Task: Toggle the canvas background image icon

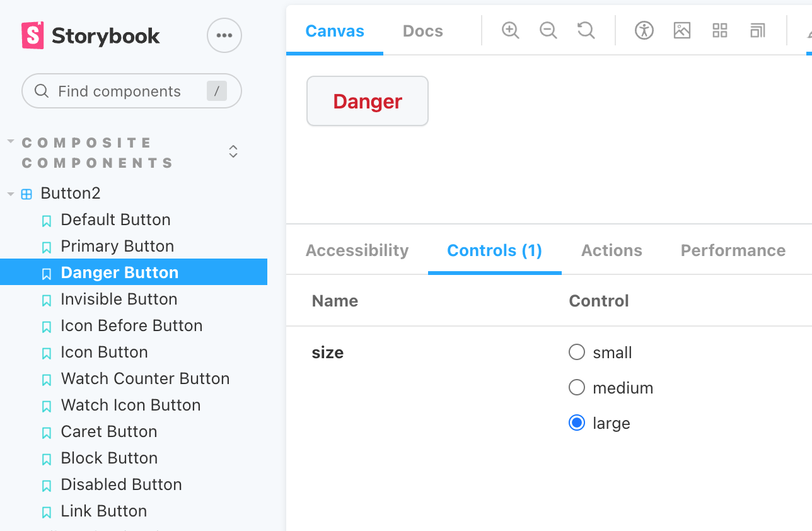Action: coord(682,30)
